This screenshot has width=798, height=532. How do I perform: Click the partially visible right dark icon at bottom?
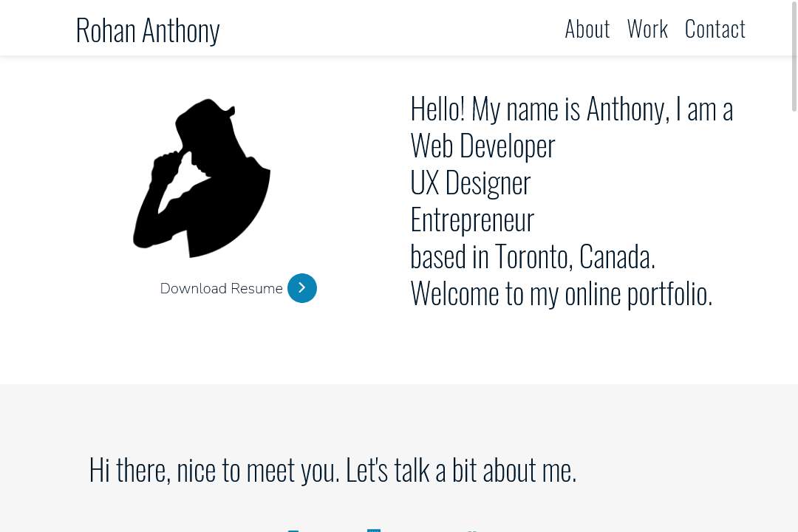point(471,531)
